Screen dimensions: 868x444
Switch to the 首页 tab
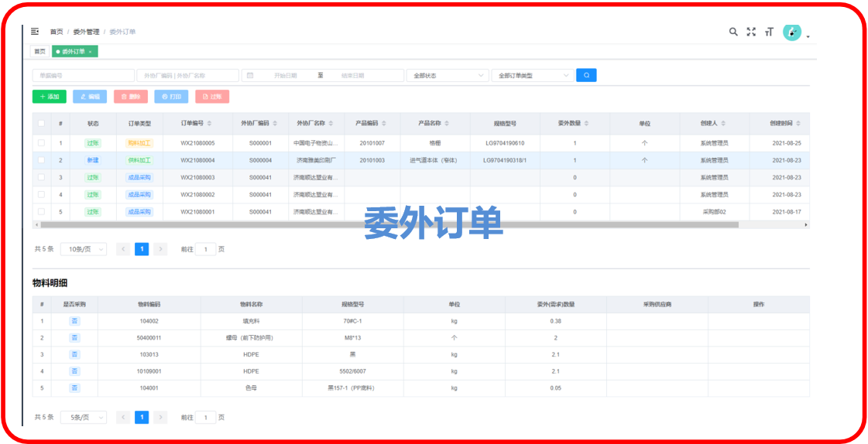pos(39,52)
